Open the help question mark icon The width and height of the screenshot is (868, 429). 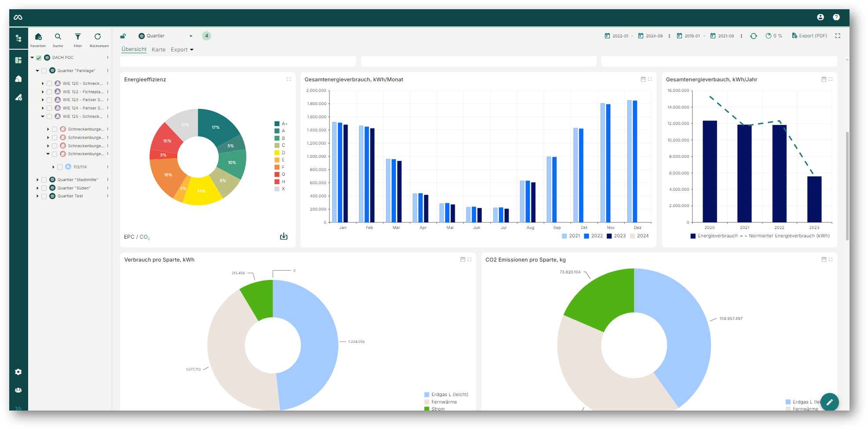[836, 17]
